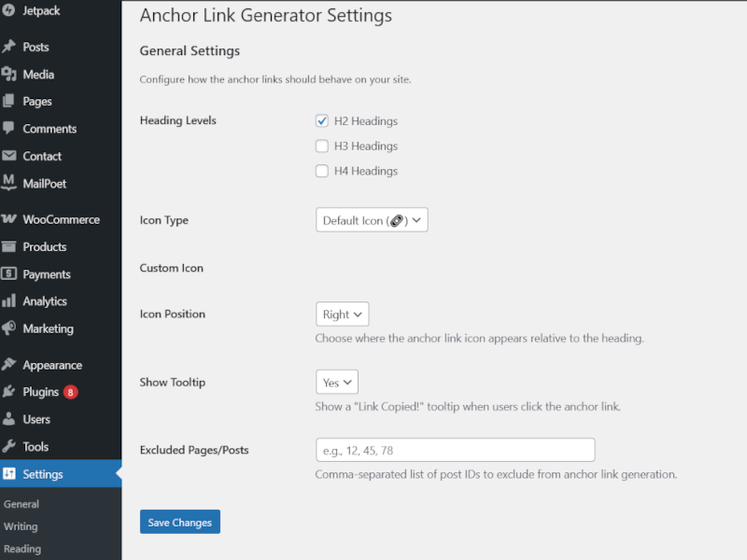Open Plugins menu with 8 updates

coord(41,392)
